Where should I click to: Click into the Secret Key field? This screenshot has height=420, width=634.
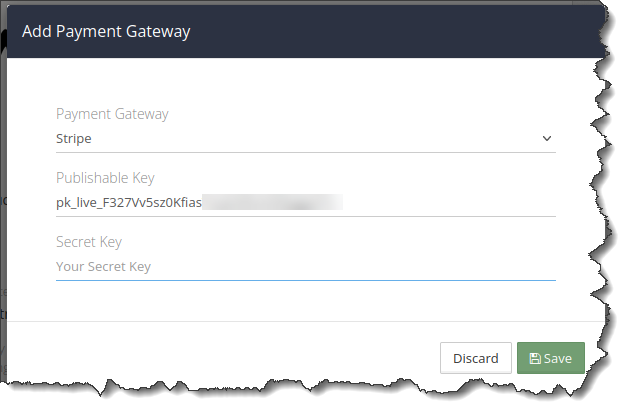[x=305, y=267]
